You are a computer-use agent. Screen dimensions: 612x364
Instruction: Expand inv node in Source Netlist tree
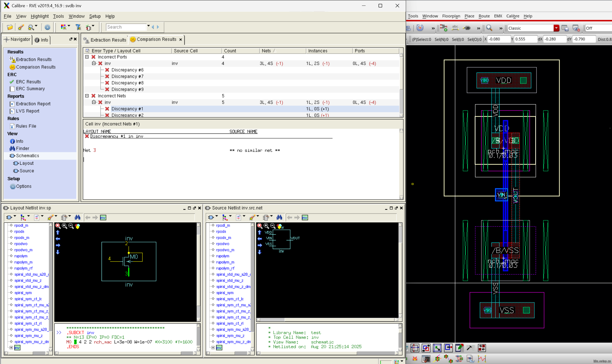(x=213, y=348)
